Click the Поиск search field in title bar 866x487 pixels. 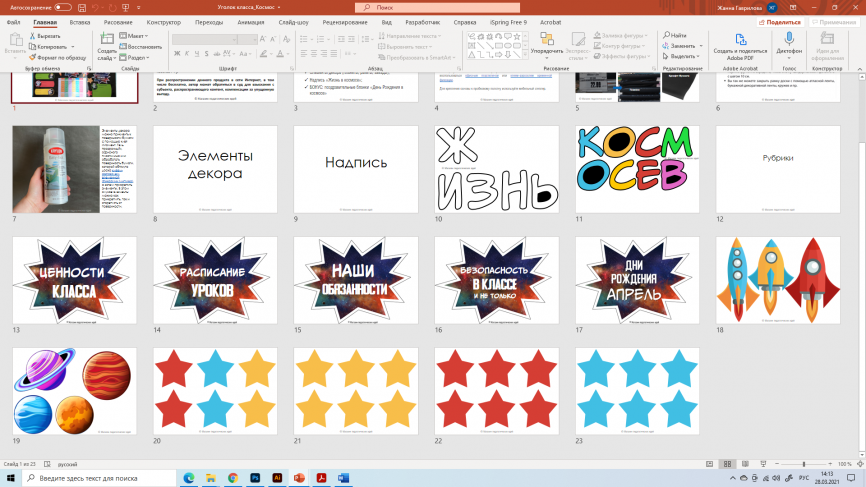click(430, 7)
